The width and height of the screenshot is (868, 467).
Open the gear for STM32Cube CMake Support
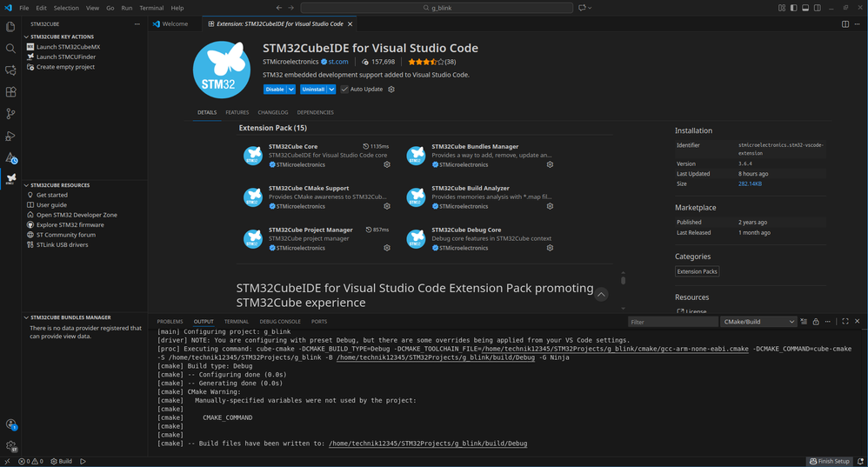click(x=387, y=206)
